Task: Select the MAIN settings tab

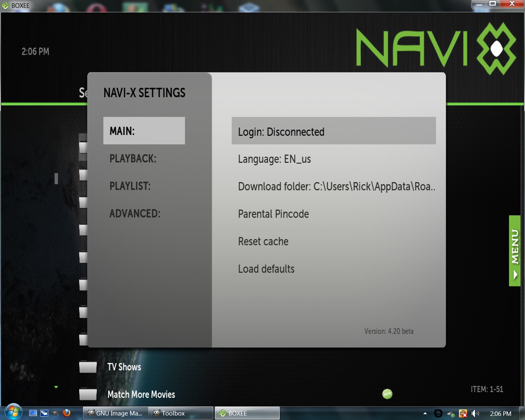Action: 144,131
